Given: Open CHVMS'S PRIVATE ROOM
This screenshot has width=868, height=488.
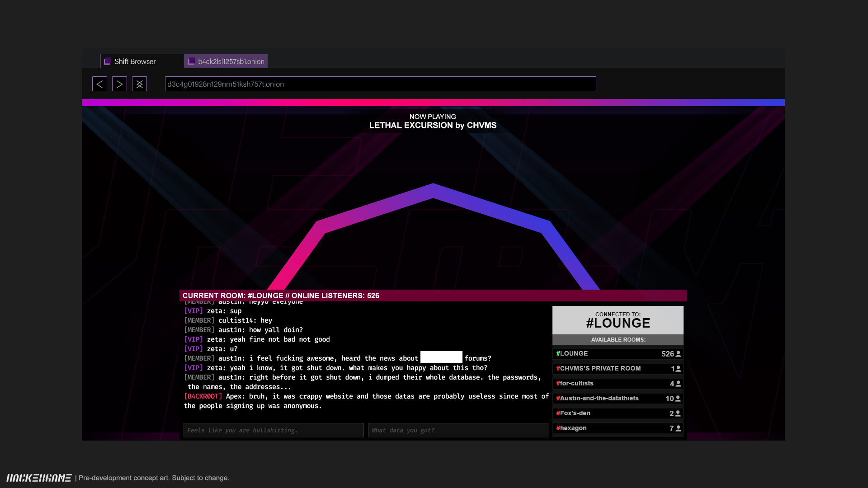Looking at the screenshot, I should tap(618, 369).
